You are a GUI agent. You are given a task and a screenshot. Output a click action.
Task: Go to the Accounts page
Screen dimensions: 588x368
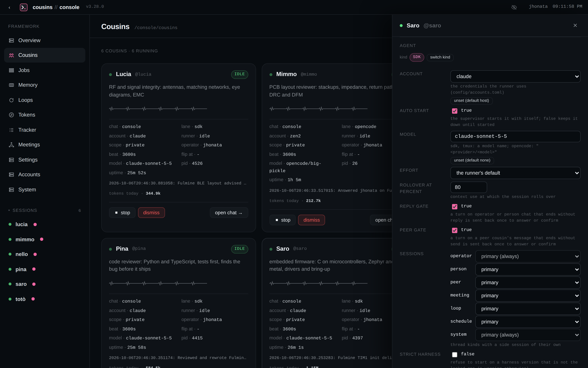pyautogui.click(x=45, y=175)
